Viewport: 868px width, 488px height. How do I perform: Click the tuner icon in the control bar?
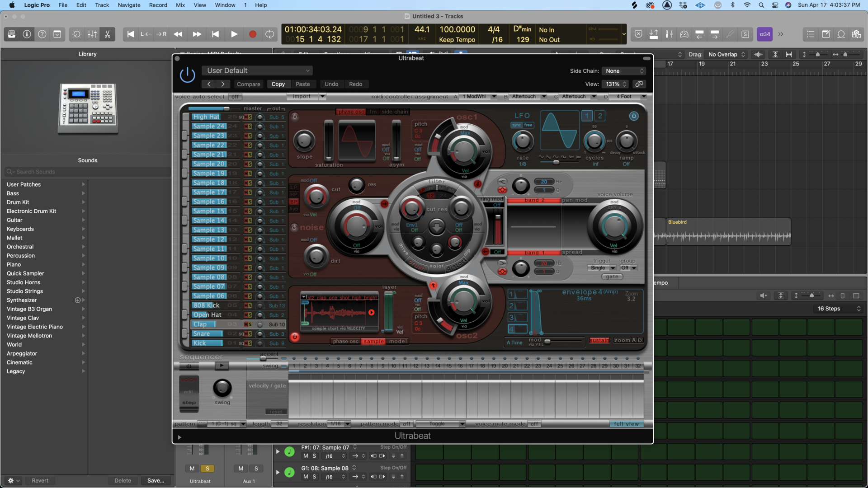click(x=731, y=34)
